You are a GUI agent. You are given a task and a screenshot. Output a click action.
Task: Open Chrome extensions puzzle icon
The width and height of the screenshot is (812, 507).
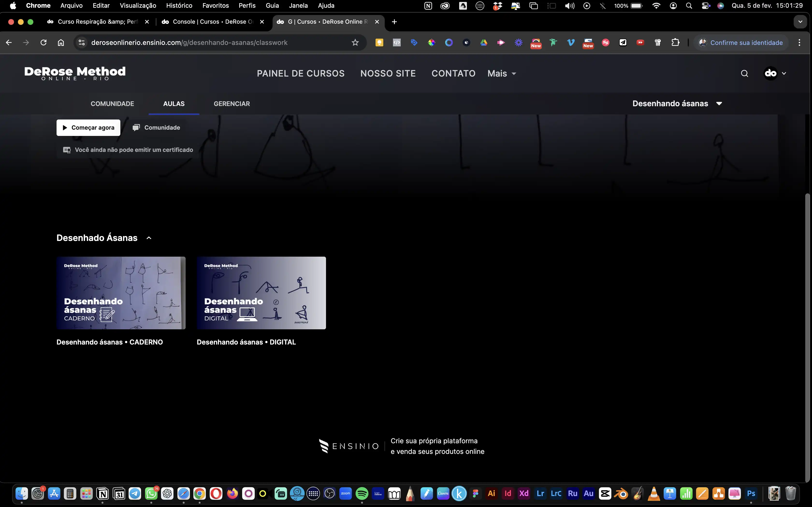pyautogui.click(x=675, y=42)
